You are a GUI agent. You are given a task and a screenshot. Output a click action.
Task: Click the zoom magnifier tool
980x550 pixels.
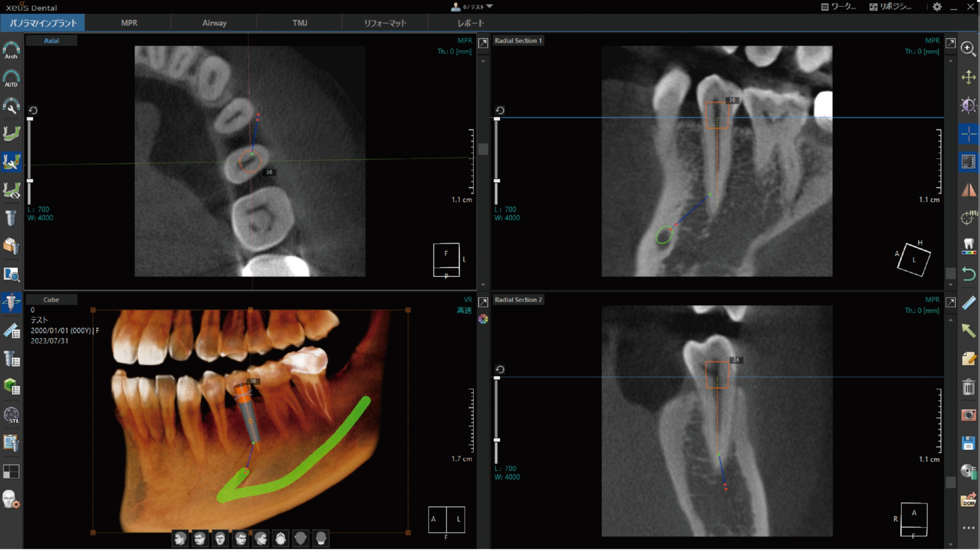(x=968, y=49)
